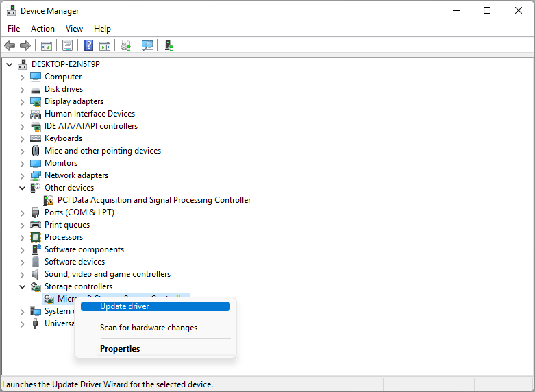Screen dimensions: 535x392
Task: Click the Print queues printer icon
Action: (36, 225)
